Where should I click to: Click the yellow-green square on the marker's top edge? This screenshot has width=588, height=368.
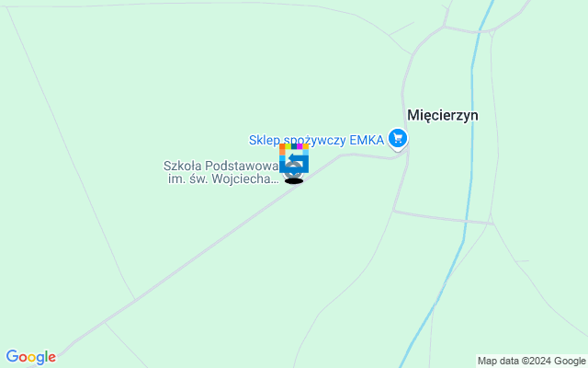288,146
